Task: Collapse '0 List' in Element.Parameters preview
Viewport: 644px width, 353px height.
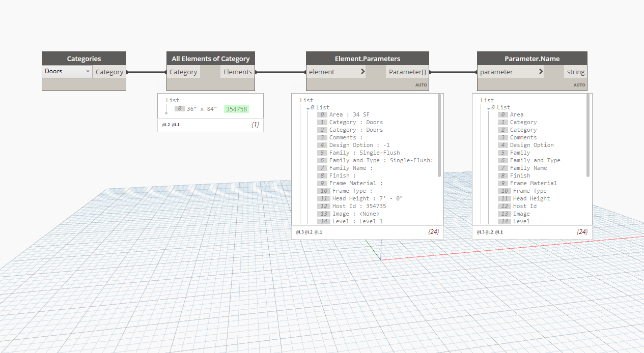Action: click(x=307, y=108)
